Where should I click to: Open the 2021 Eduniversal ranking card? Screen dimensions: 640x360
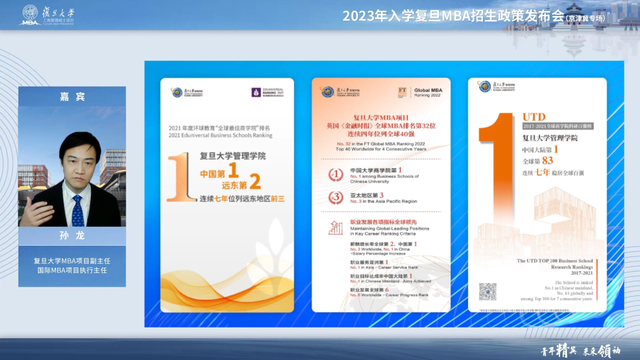click(227, 195)
